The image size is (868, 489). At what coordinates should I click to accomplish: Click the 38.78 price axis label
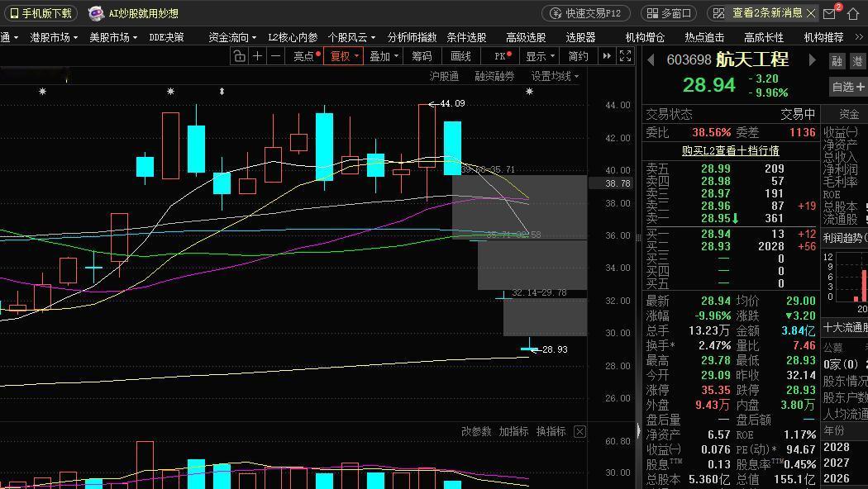(x=618, y=183)
